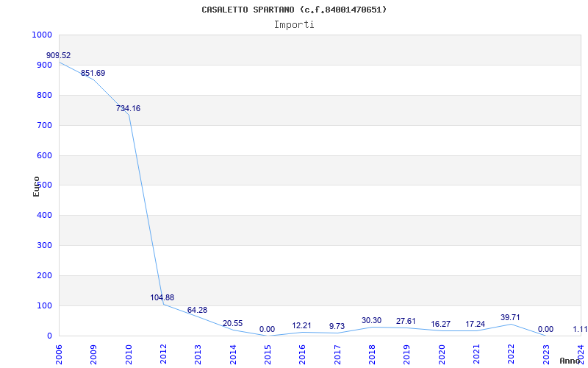Click the 2010 x-axis year label
The width and height of the screenshot is (588, 368).
pyautogui.click(x=128, y=355)
